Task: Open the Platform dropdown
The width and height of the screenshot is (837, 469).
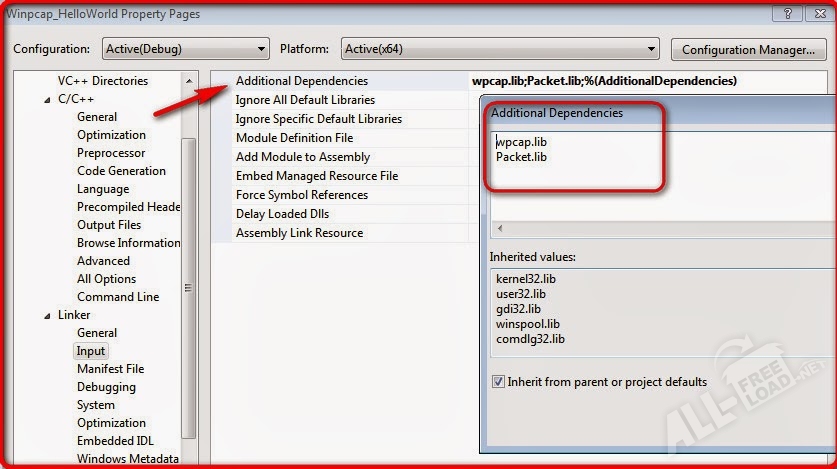Action: pyautogui.click(x=500, y=49)
